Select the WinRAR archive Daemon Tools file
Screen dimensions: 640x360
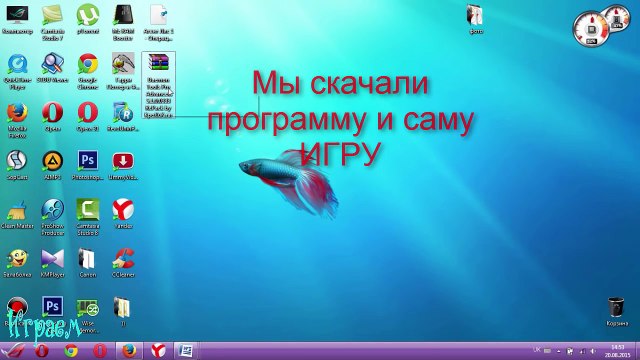158,85
